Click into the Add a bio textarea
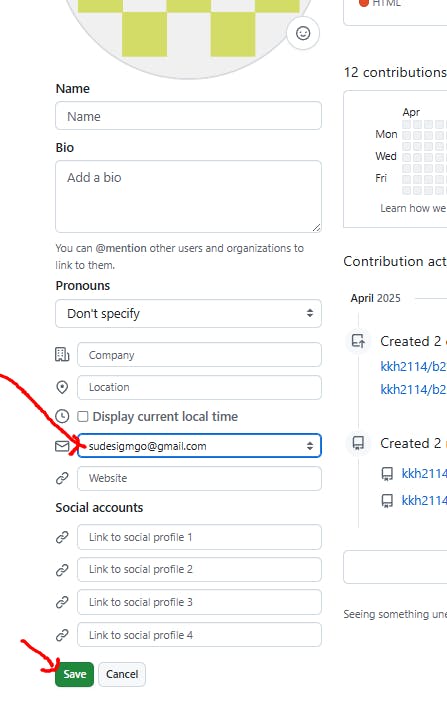 [189, 196]
